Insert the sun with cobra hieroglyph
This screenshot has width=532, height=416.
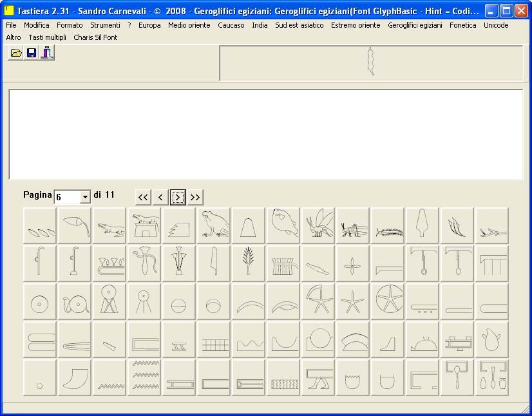coord(75,301)
